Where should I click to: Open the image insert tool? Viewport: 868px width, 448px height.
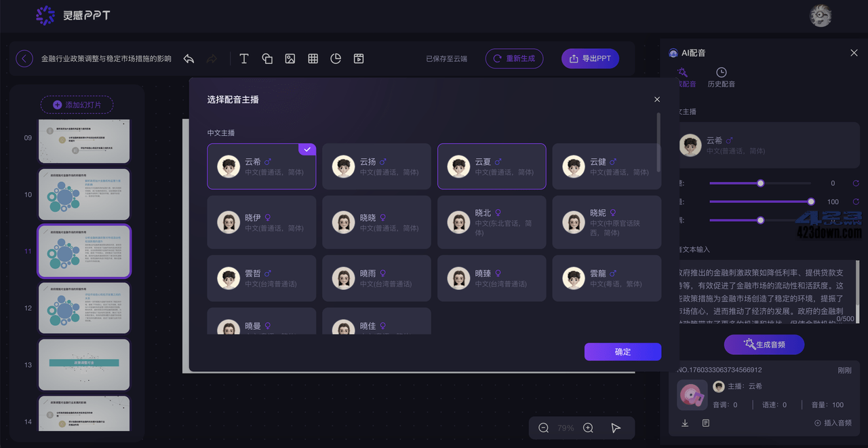290,58
